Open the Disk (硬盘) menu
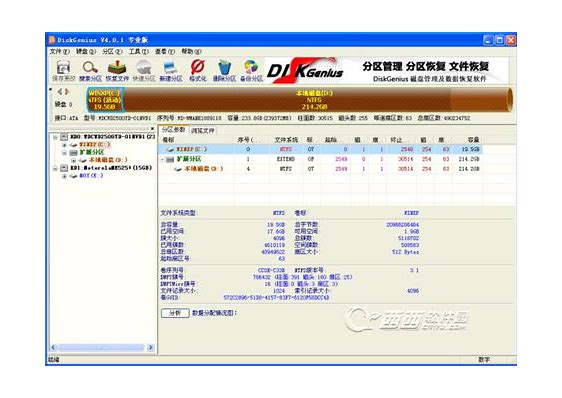The width and height of the screenshot is (562, 398). [x=86, y=52]
